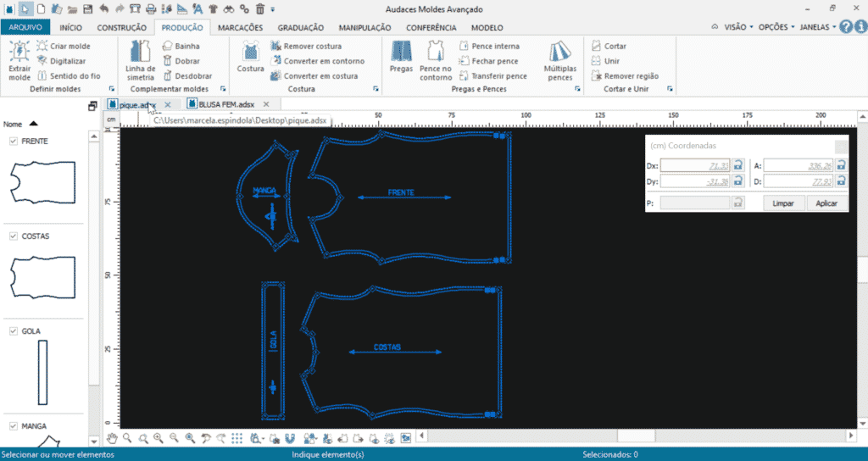Select the Pregas tool
The width and height of the screenshot is (868, 461).
pos(401,53)
